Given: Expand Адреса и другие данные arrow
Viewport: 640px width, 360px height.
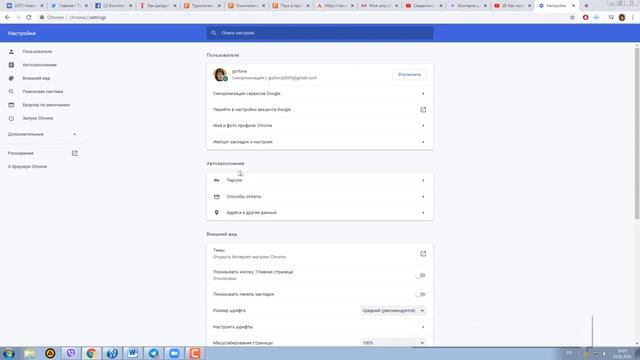Looking at the screenshot, I should click(423, 213).
